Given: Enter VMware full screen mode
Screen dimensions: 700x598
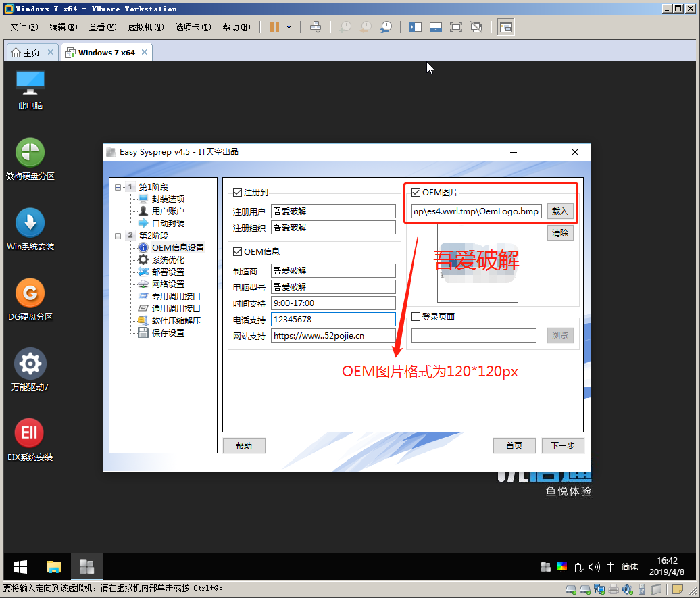Looking at the screenshot, I should click(456, 27).
